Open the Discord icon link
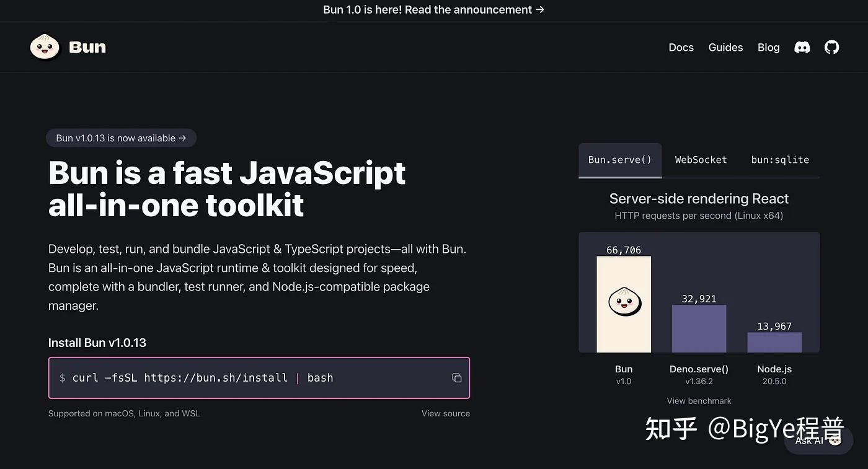This screenshot has height=469, width=868. coord(802,48)
